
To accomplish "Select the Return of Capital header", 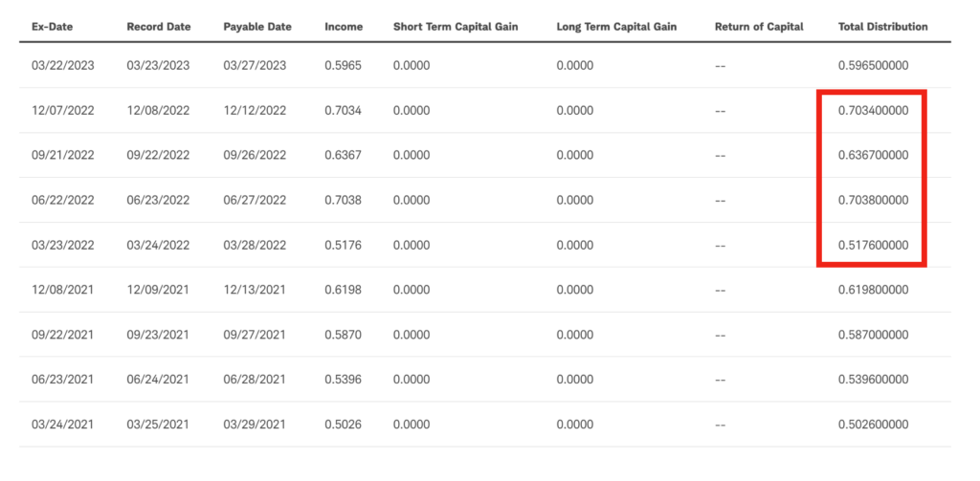I will (x=759, y=27).
